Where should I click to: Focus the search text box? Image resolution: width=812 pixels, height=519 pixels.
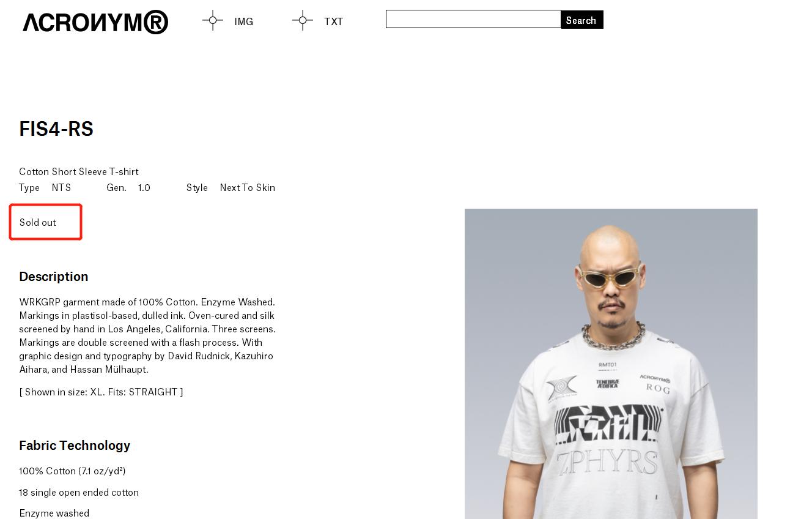point(473,19)
